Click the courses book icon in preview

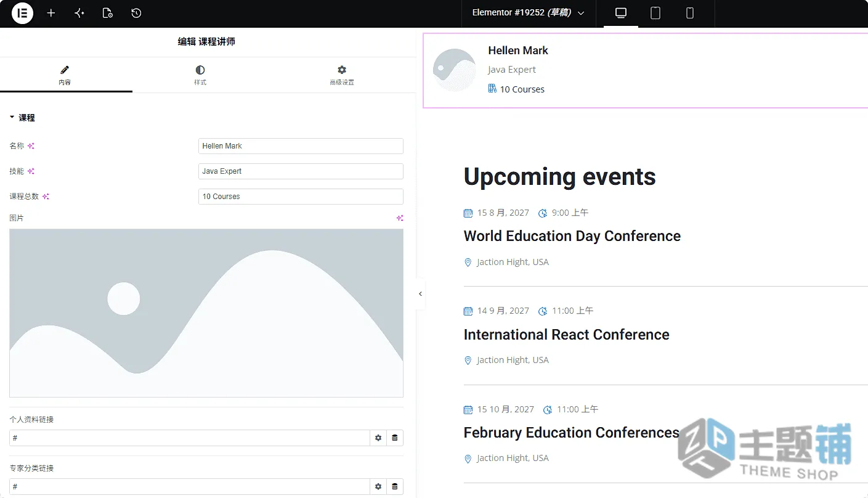(x=492, y=89)
